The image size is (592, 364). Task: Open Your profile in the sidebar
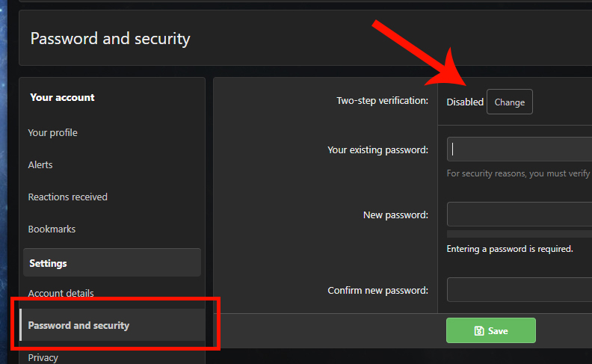tap(52, 133)
